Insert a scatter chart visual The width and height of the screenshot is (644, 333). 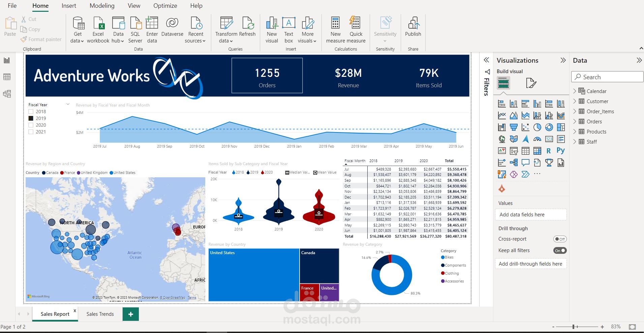(525, 127)
